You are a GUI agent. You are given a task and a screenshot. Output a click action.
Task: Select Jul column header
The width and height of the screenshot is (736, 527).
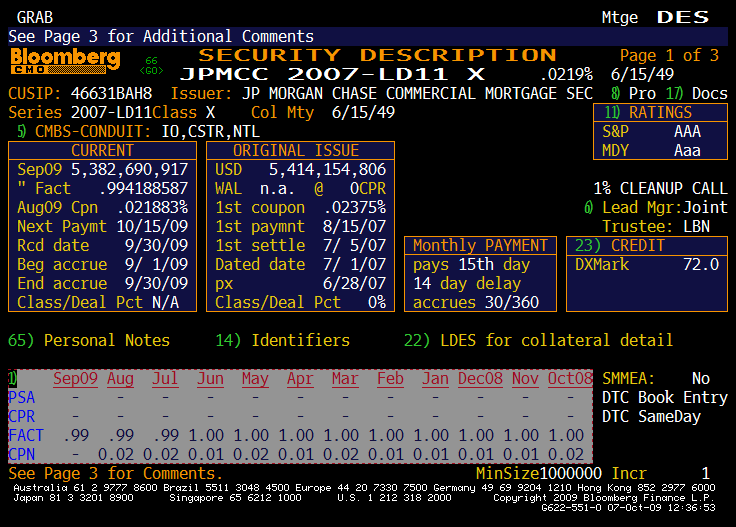click(165, 378)
